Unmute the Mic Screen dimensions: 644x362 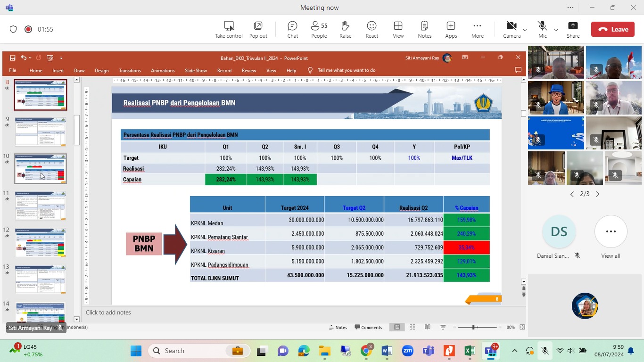click(542, 29)
